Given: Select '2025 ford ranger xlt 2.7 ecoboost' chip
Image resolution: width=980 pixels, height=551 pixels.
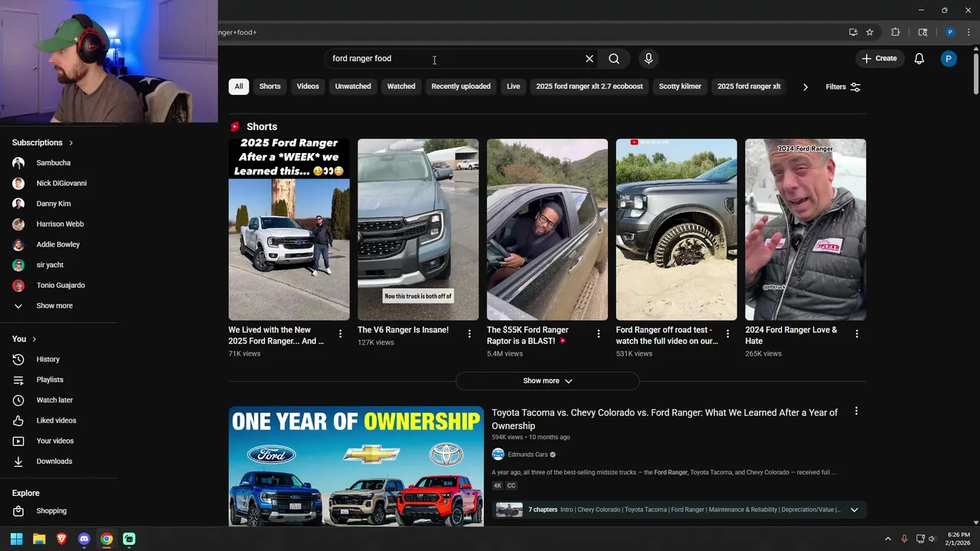Looking at the screenshot, I should [x=590, y=86].
